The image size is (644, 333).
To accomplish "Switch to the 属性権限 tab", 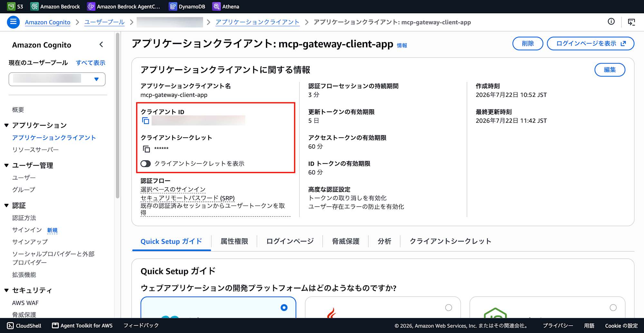I will coord(234,242).
